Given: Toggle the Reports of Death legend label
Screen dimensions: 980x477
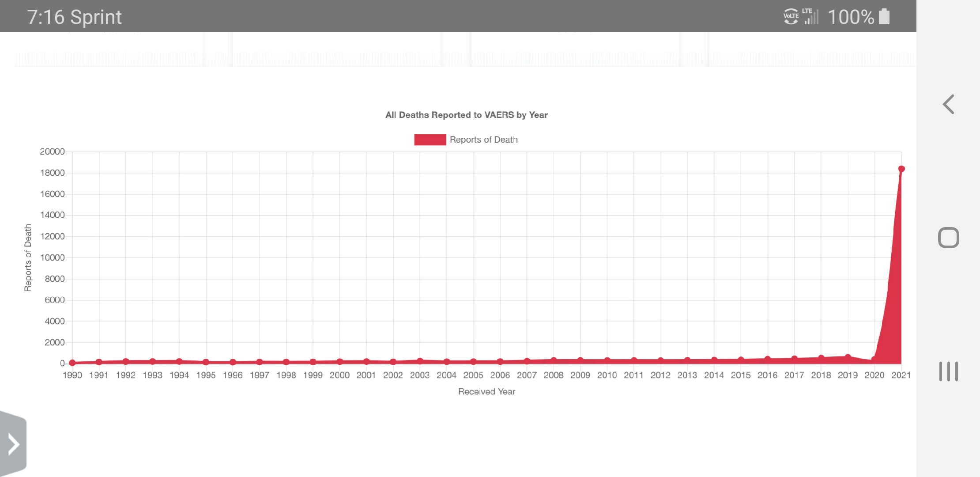Looking at the screenshot, I should coord(483,140).
